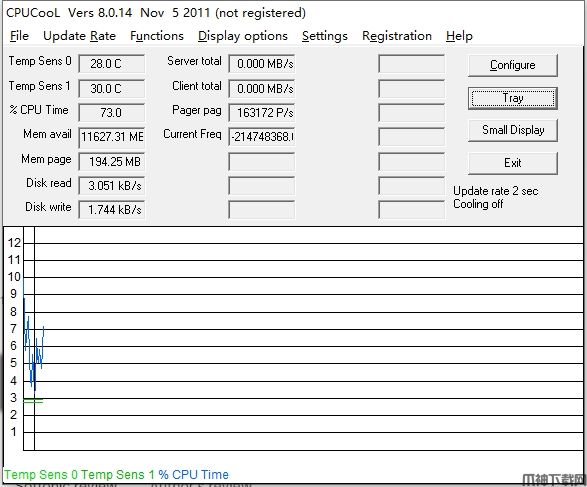Click the 'Cooling off' status text
This screenshot has height=487, width=587.
pos(478,204)
